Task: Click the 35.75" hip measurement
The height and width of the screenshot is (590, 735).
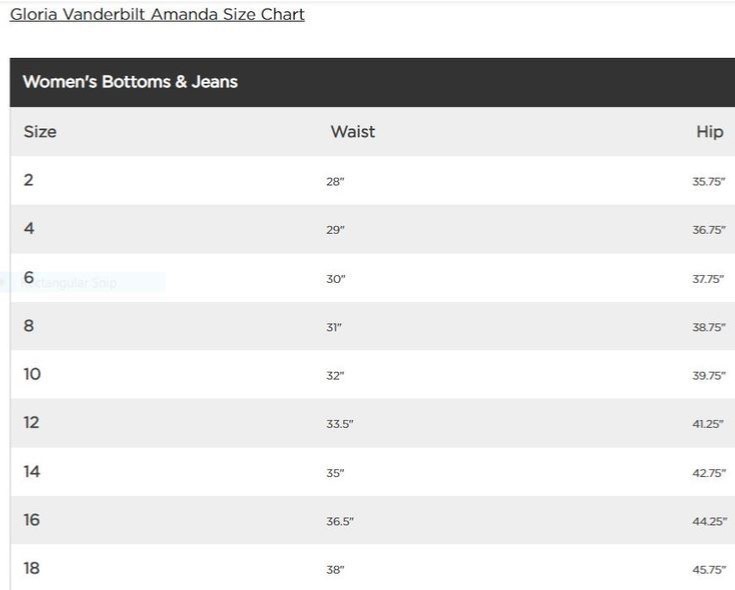Action: coord(709,181)
